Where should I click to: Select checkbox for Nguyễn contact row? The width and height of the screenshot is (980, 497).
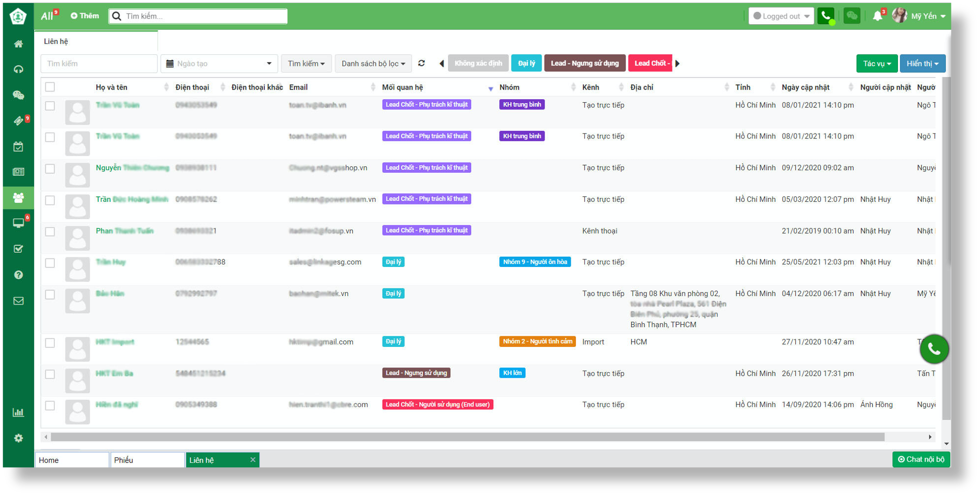(x=50, y=169)
